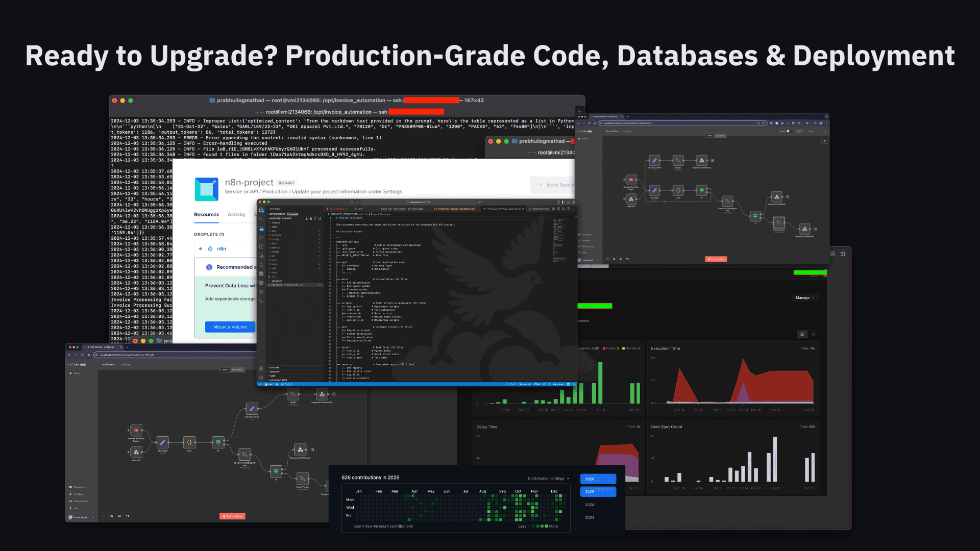Click bookmark star in My workflow browser address bar
The image size is (980, 551).
pos(764,123)
